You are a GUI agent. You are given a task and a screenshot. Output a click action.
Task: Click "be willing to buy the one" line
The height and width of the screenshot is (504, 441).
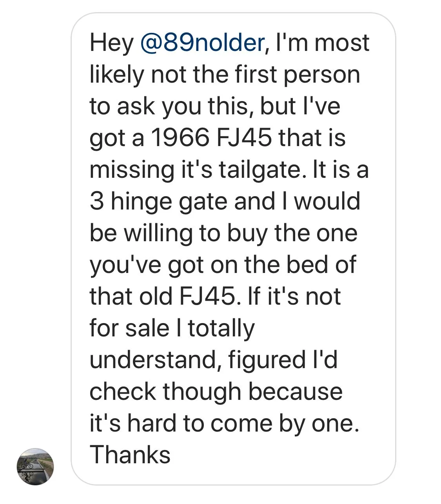tap(223, 233)
